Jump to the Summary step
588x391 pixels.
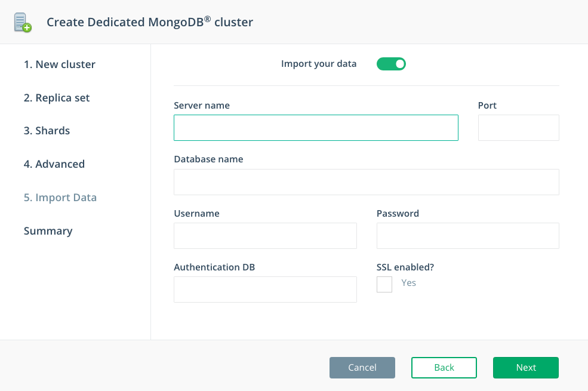(x=48, y=231)
